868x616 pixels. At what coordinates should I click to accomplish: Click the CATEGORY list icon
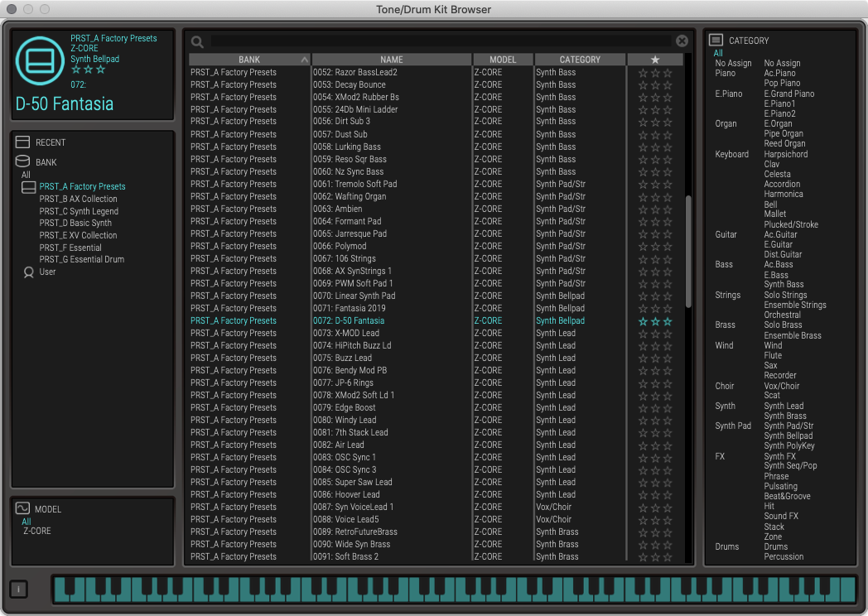pos(716,40)
